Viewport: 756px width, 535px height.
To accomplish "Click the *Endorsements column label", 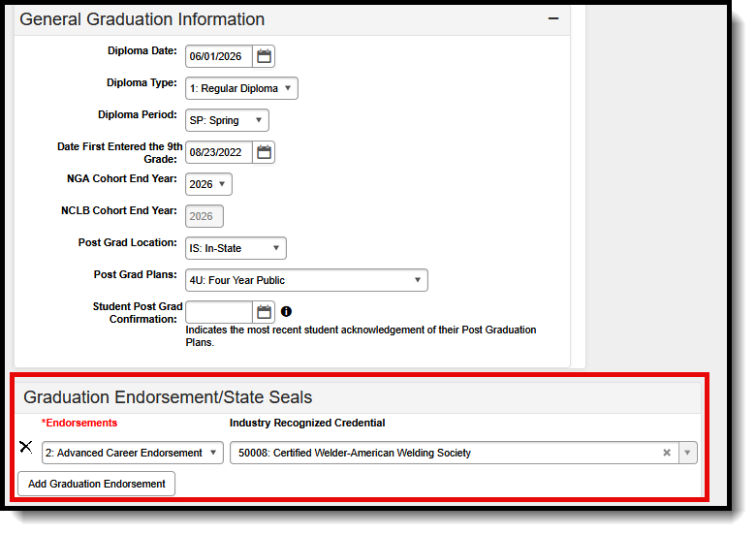I will click(79, 423).
